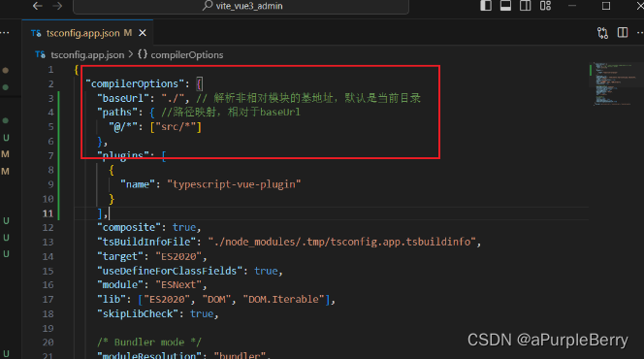Click the "baseUrl" key

[123, 98]
